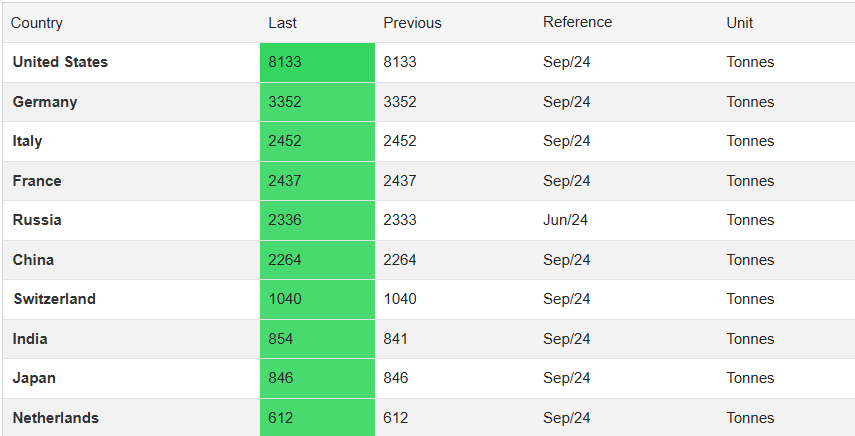The image size is (855, 436).
Task: Open the Switzerland country link
Action: point(55,299)
